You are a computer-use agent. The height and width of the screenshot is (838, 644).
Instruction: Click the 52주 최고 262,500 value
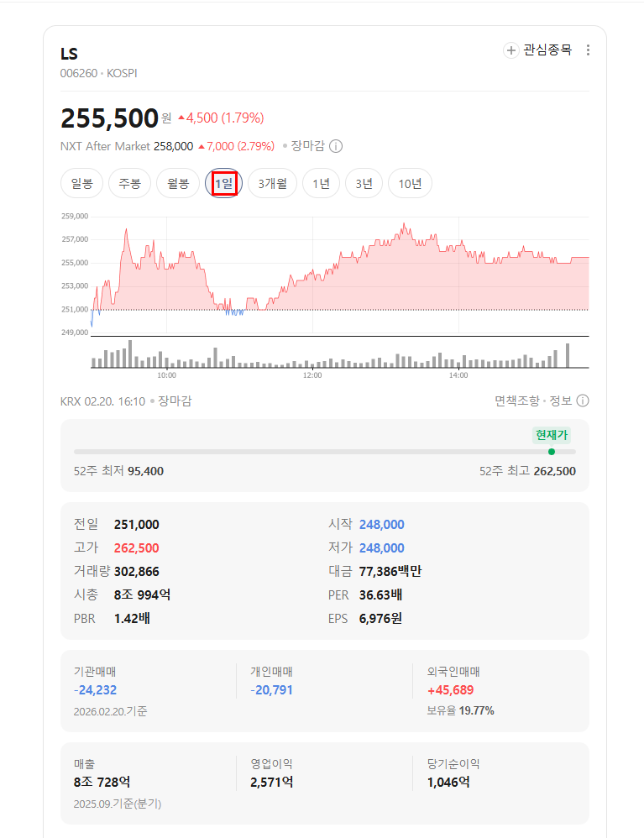click(x=555, y=471)
